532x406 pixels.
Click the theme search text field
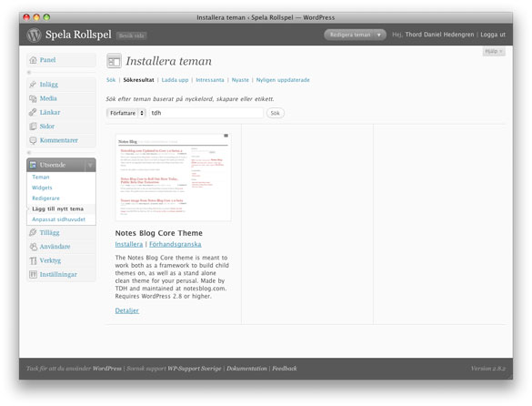tap(206, 113)
